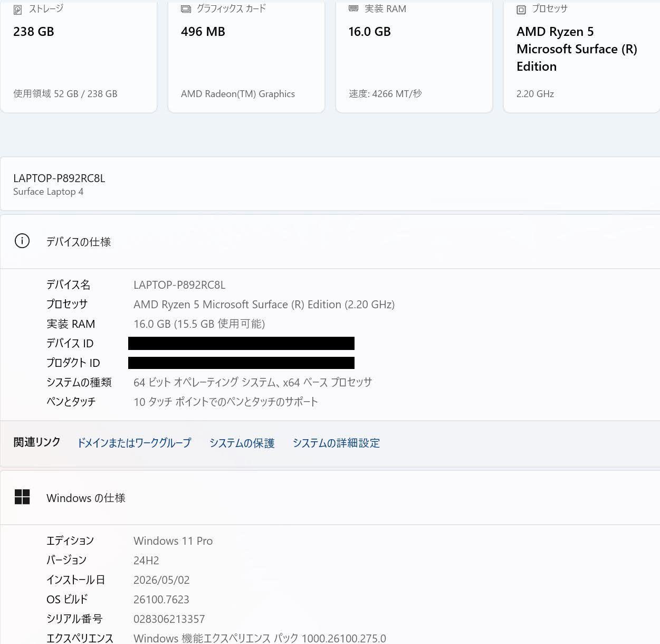660x644 pixels.
Task: Click the graphics card icon
Action: (x=186, y=9)
